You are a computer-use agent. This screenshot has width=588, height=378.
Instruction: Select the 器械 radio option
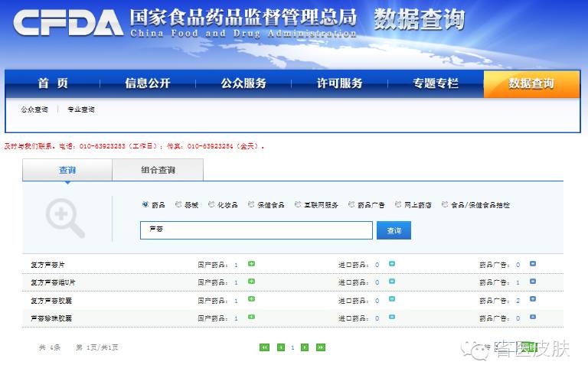pos(178,204)
